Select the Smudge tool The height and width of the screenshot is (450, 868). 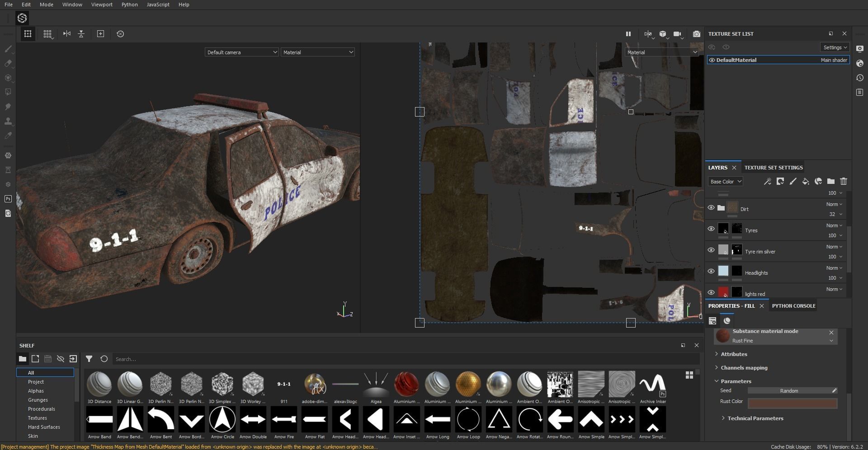coord(8,107)
